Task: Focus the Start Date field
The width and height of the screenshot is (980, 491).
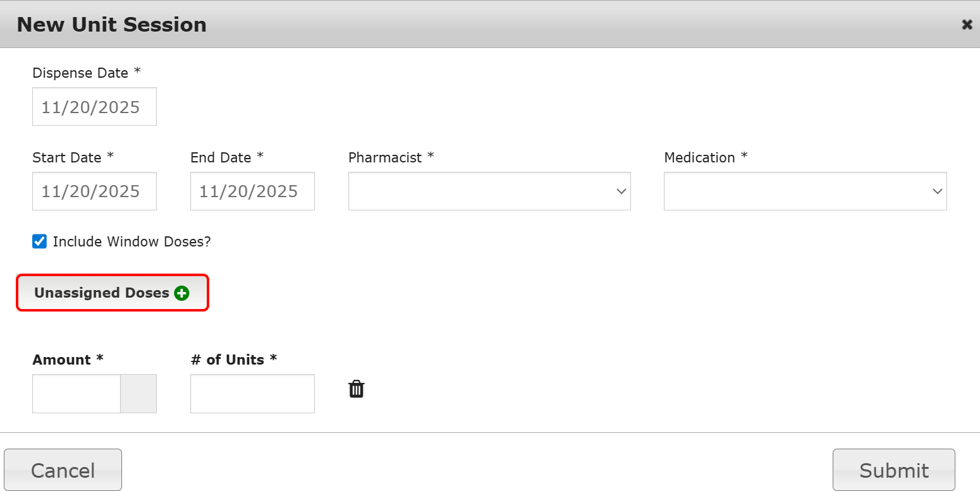Action: 94,191
